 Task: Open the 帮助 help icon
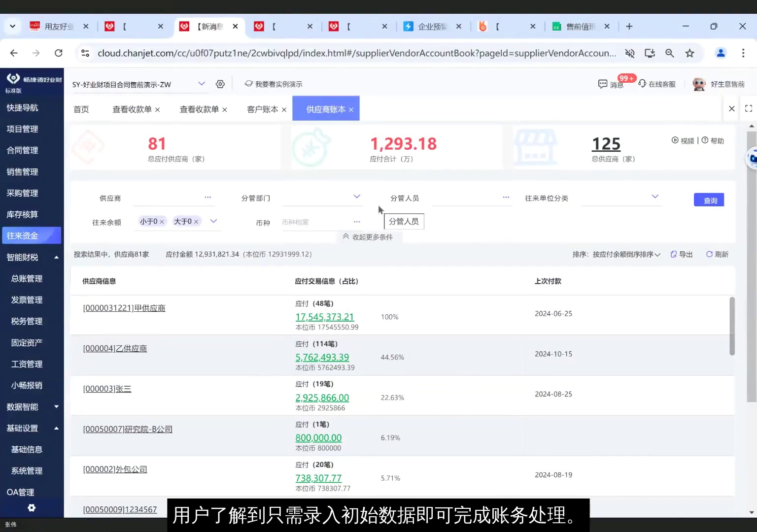coord(705,140)
